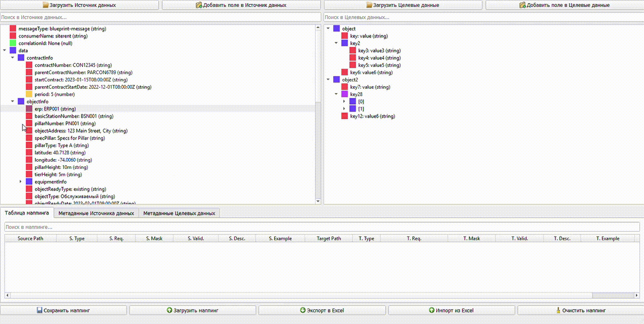Click the purple icon beside the [0] item
The height and width of the screenshot is (324, 644).
coord(353,101)
